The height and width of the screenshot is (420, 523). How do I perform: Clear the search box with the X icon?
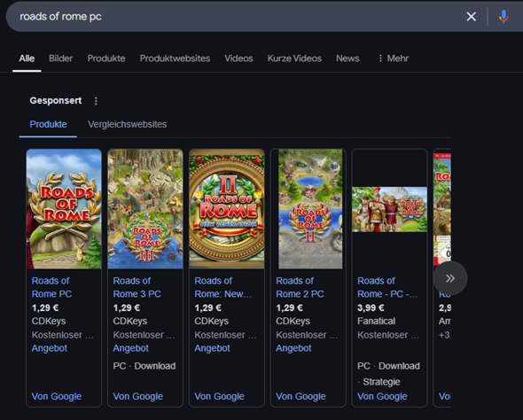pos(471,16)
